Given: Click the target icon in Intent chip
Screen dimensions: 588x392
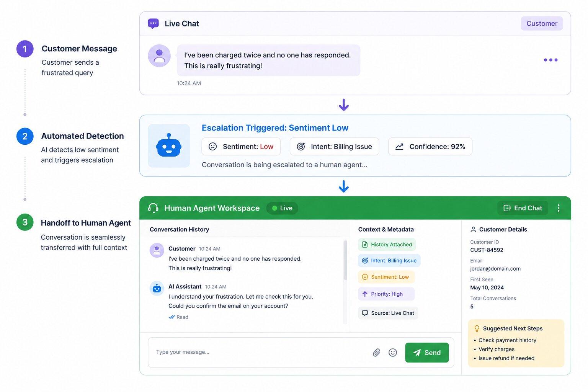Looking at the screenshot, I should 301,147.
